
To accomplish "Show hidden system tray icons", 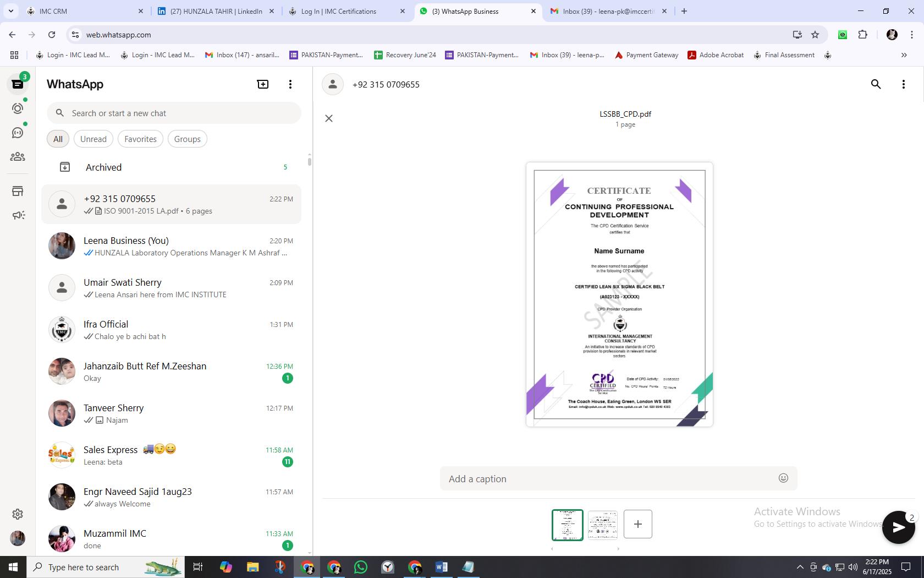I will click(x=800, y=567).
